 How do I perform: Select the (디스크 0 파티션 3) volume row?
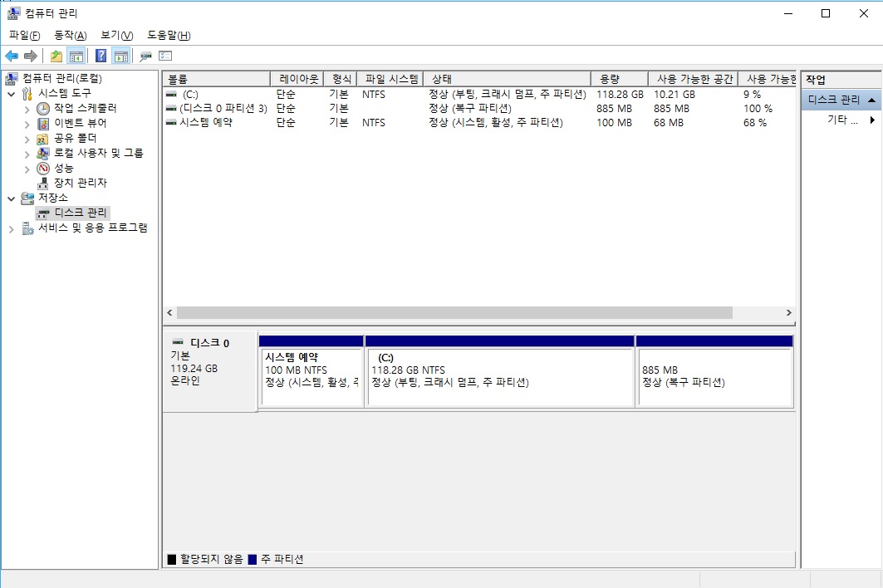(479, 108)
